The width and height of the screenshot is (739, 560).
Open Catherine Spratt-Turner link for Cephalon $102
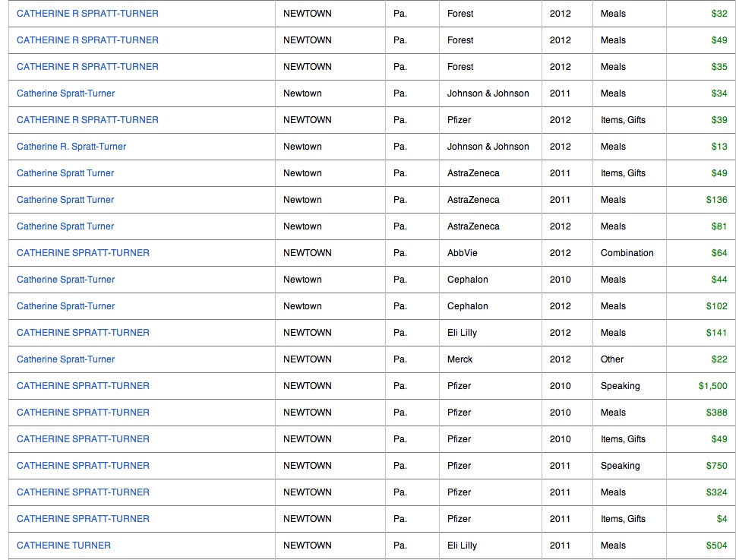click(x=65, y=306)
